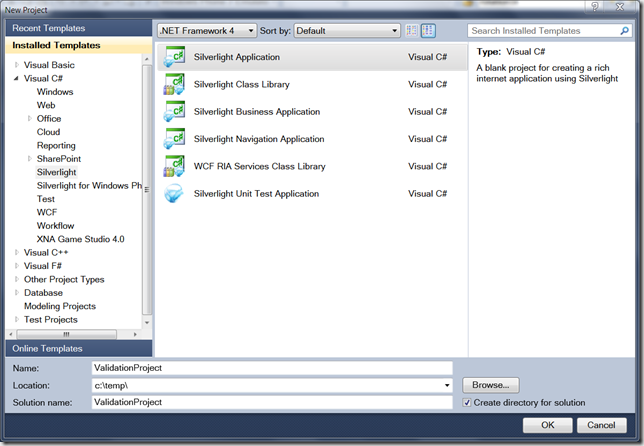Screen dimensions: 644x446
Task: Open the Sort by Default dropdown
Action: pos(347,31)
